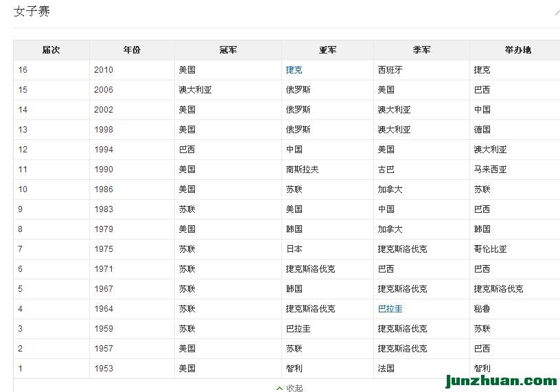Screen dimensions: 560x392
Task: Click host 德国 in the 1998 row
Action: (482, 130)
